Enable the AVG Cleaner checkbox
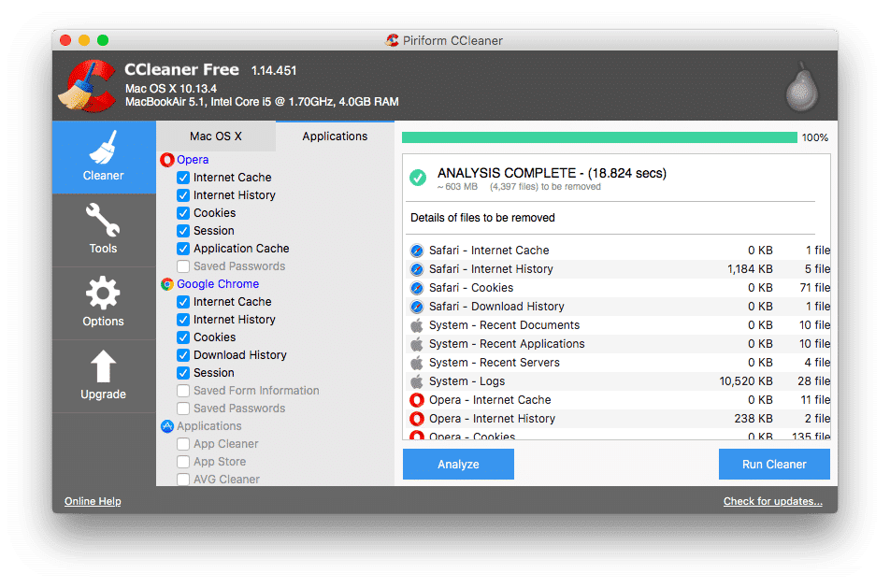Image resolution: width=890 pixels, height=588 pixels. coord(183,480)
